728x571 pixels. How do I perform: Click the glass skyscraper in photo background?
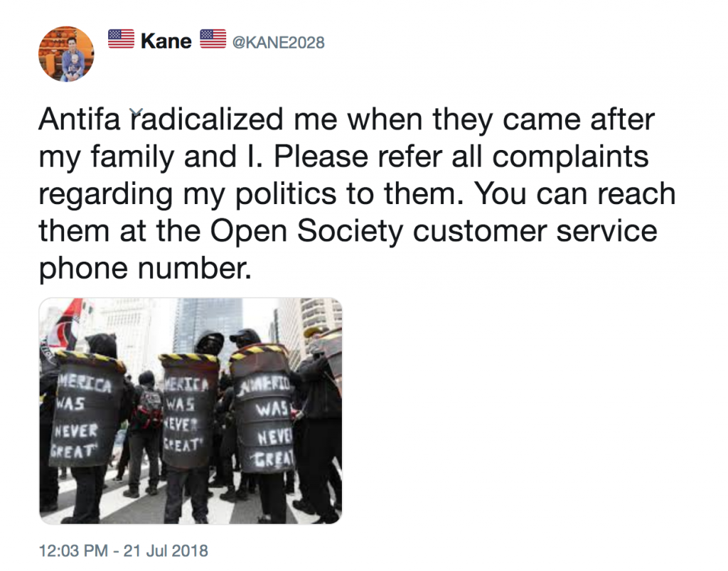pos(208,325)
